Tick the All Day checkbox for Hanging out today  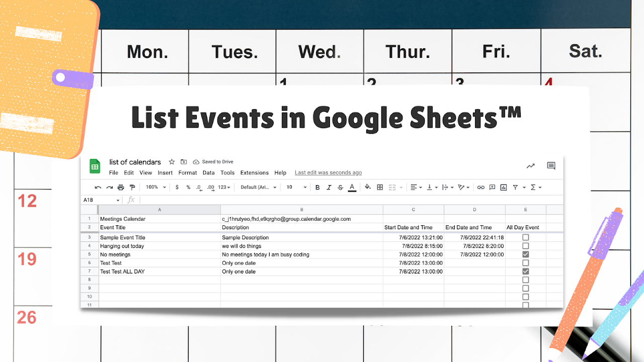click(526, 246)
